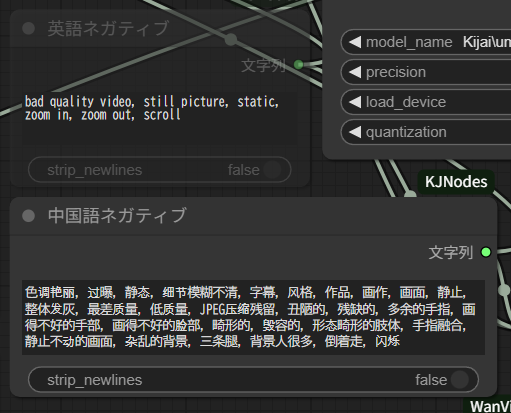Open the load_device selector
Image resolution: width=511 pixels, height=413 pixels.
pyautogui.click(x=426, y=102)
